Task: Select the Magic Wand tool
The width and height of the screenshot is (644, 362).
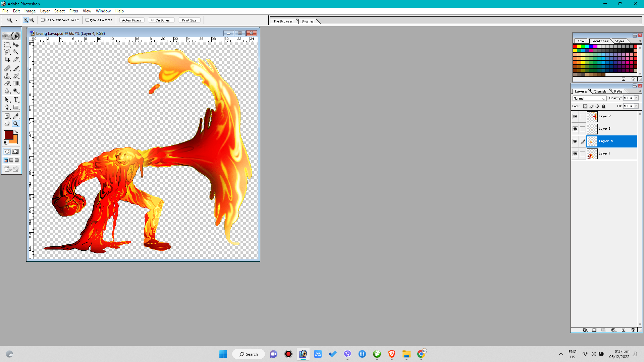Action: [x=16, y=52]
